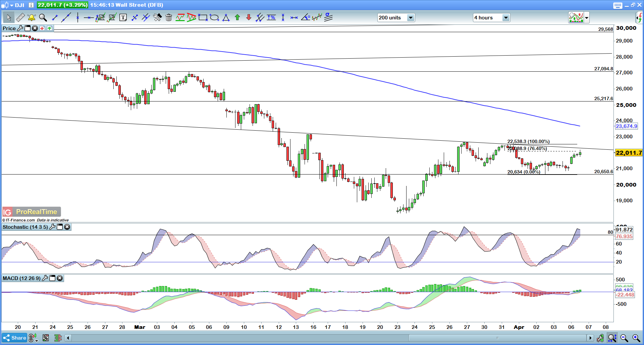Viewport: 644px width, 345px height.
Task: Select the vertical distance measure tool
Action: [283, 17]
